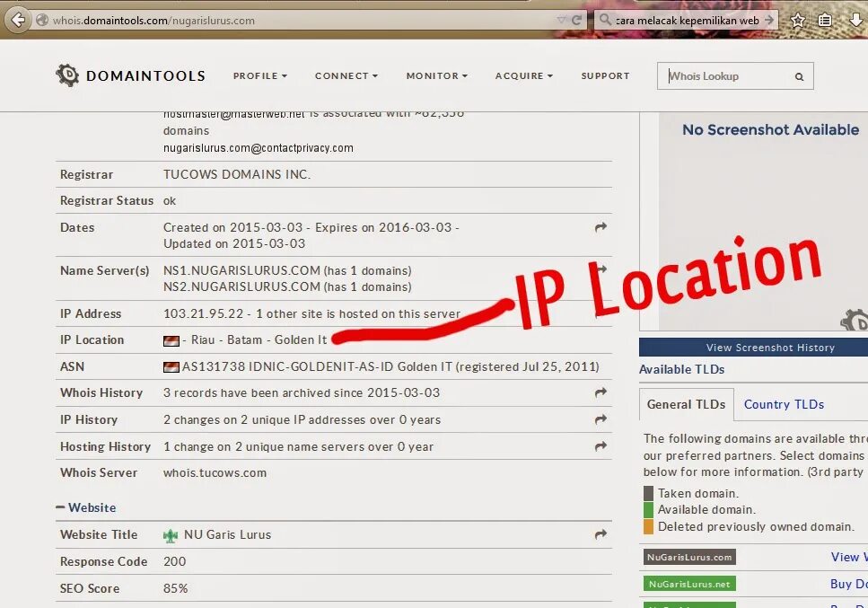The image size is (868, 608).
Task: Click the Response Code 200 value
Action: click(175, 561)
